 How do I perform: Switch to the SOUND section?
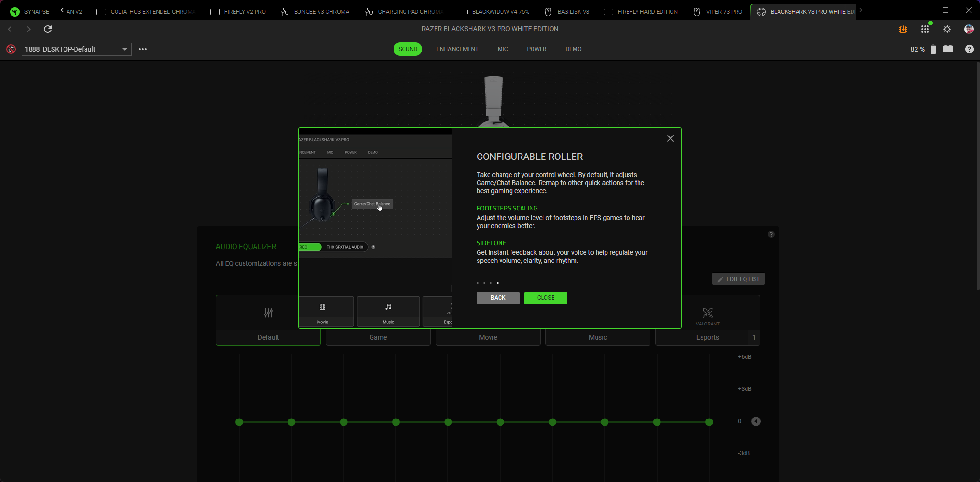click(x=408, y=49)
